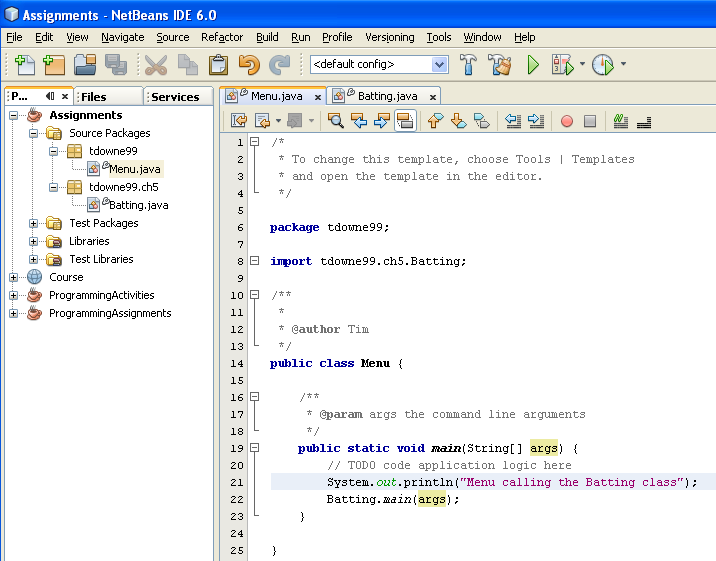Screen dimensions: 716x561
Task: Click the New File icon
Action: coord(24,64)
